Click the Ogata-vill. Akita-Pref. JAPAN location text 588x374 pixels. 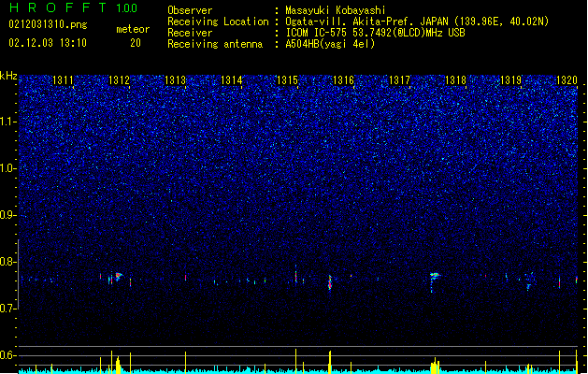tap(366, 22)
